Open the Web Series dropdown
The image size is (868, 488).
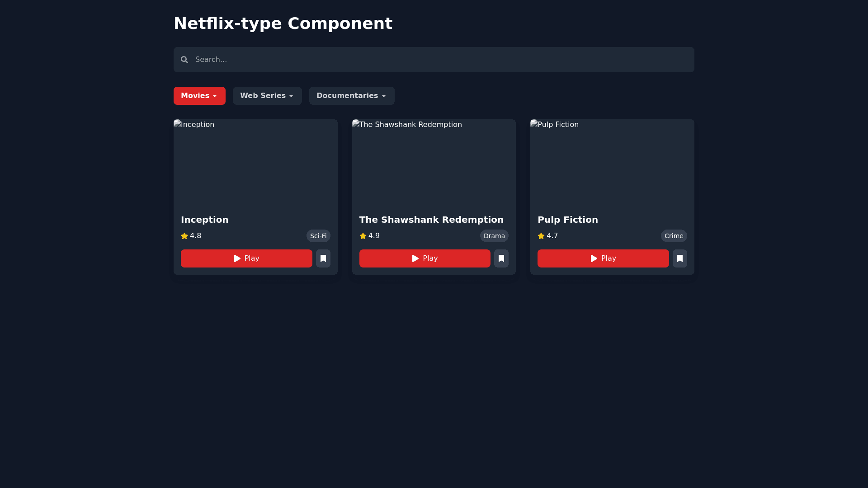tap(267, 96)
